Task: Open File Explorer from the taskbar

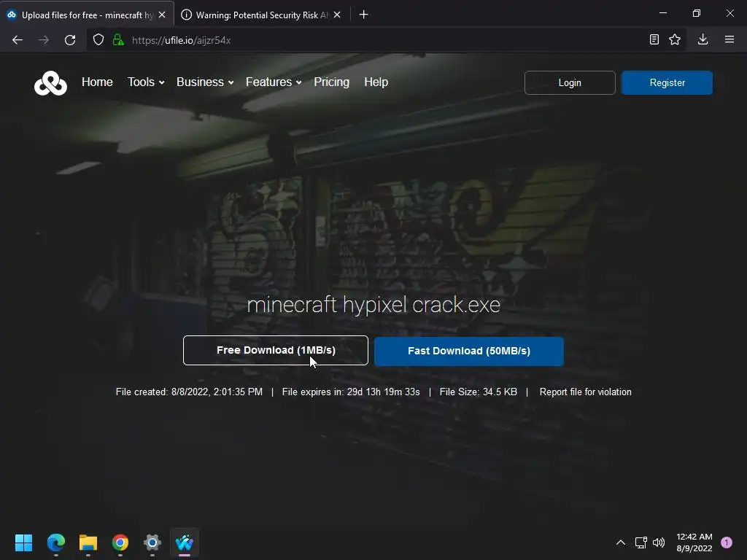Action: tap(88, 542)
